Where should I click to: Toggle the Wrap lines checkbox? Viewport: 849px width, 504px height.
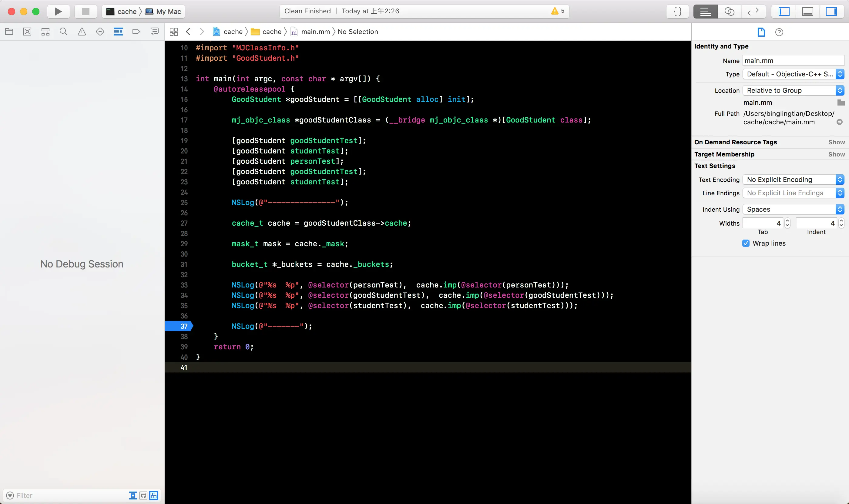point(746,243)
